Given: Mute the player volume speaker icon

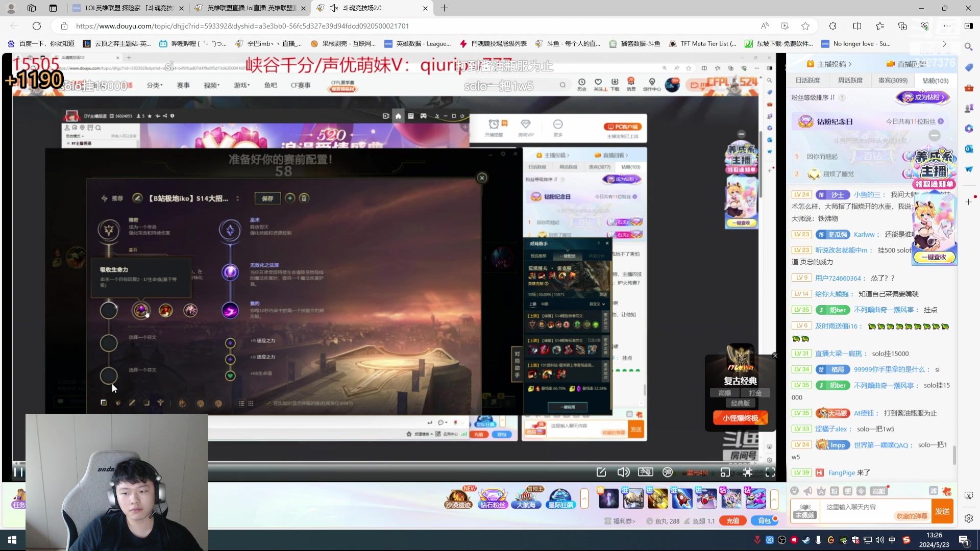Looking at the screenshot, I should coord(623,472).
